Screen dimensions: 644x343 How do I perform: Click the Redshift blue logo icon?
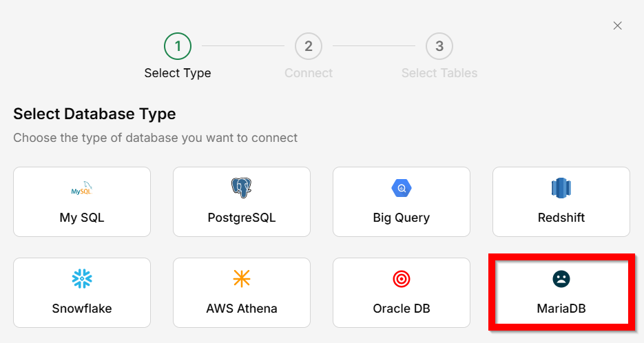[x=561, y=187]
